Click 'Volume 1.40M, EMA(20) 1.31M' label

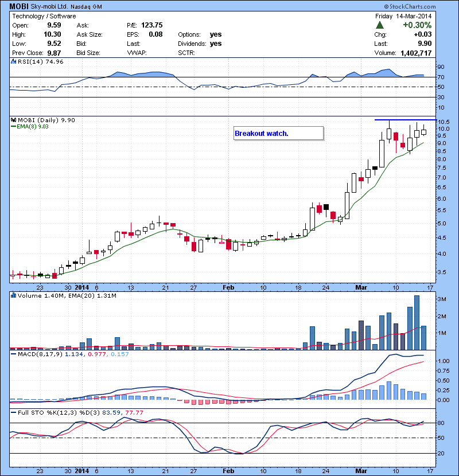(67, 295)
